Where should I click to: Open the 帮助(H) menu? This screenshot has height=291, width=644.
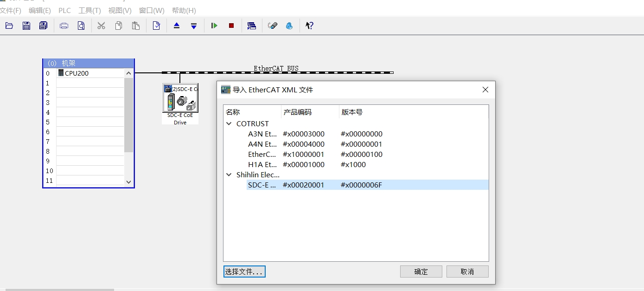184,10
